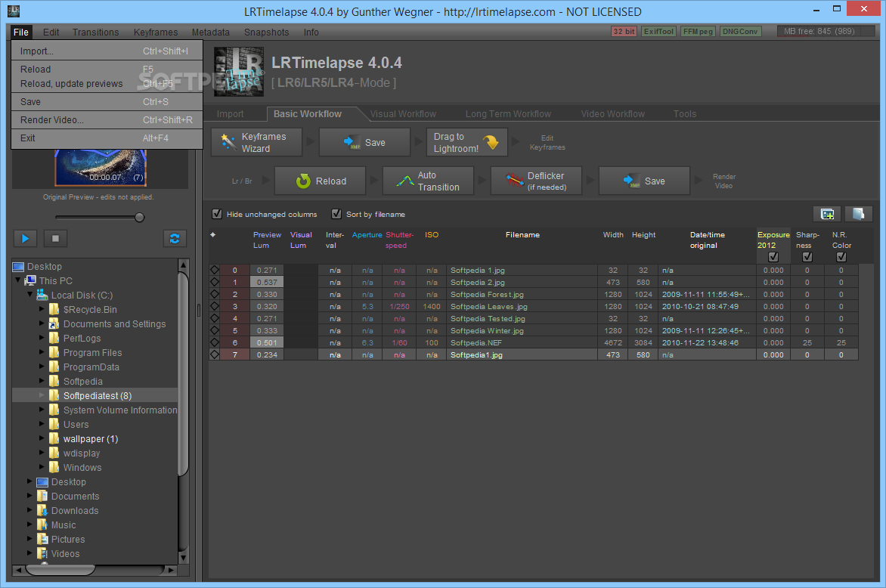Click the refresh preview icon

[x=175, y=238]
